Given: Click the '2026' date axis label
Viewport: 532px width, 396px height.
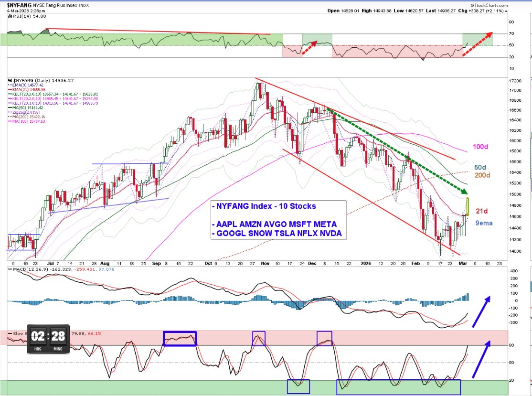Looking at the screenshot, I should pyautogui.click(x=366, y=263).
